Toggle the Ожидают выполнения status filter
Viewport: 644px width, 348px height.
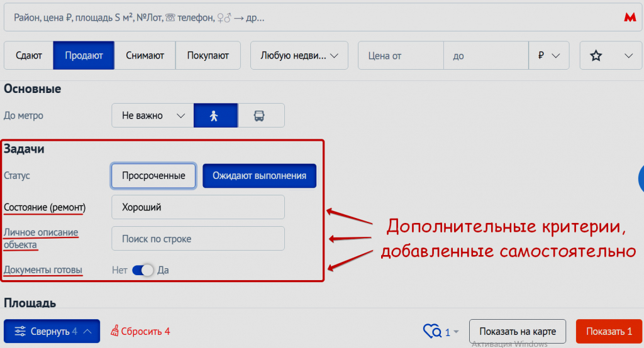point(259,176)
